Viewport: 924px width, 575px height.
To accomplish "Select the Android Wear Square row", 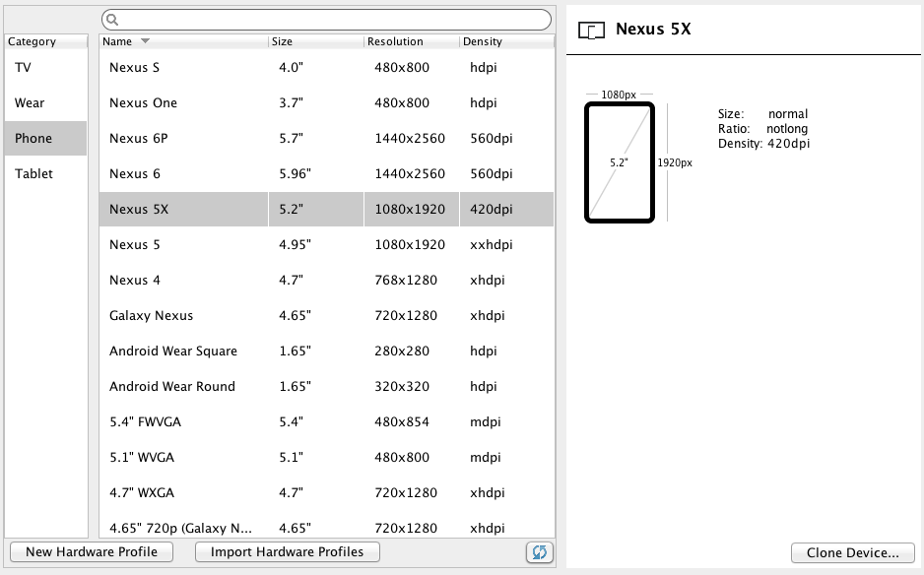I will (x=326, y=351).
